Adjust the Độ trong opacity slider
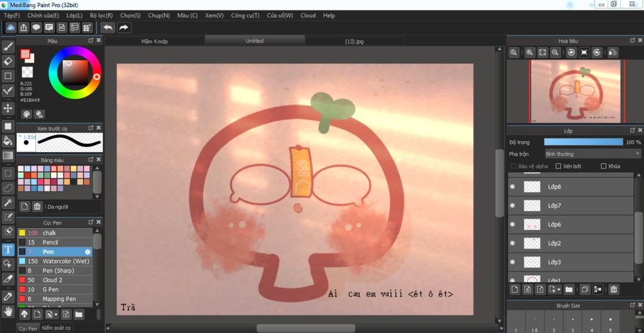644x333 pixels. [x=583, y=142]
